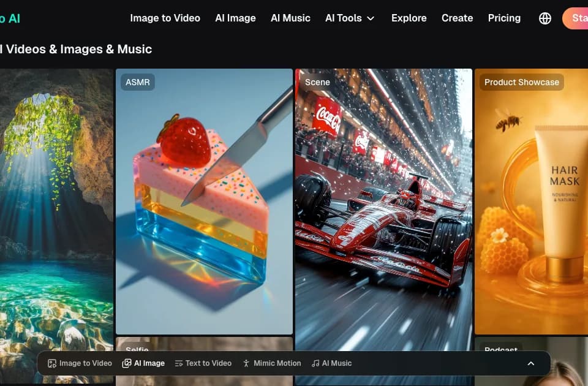View the Pricing page
The width and height of the screenshot is (588, 386).
tap(504, 18)
